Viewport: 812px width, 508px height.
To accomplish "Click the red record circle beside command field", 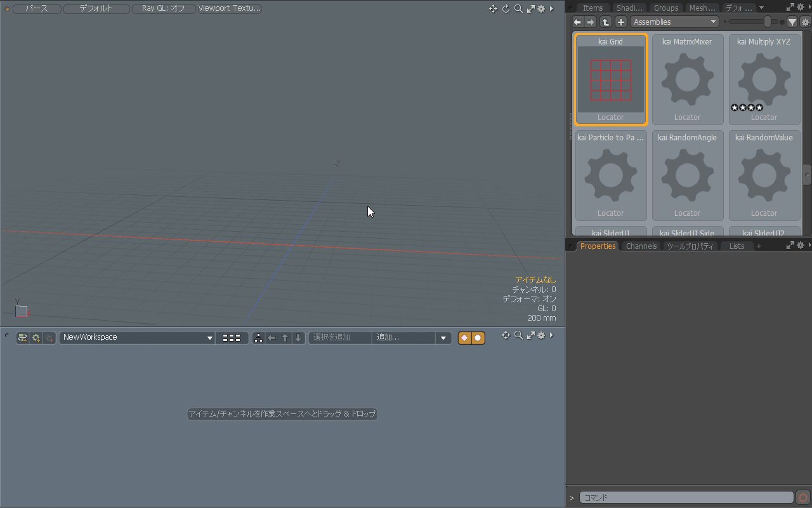I will point(803,498).
